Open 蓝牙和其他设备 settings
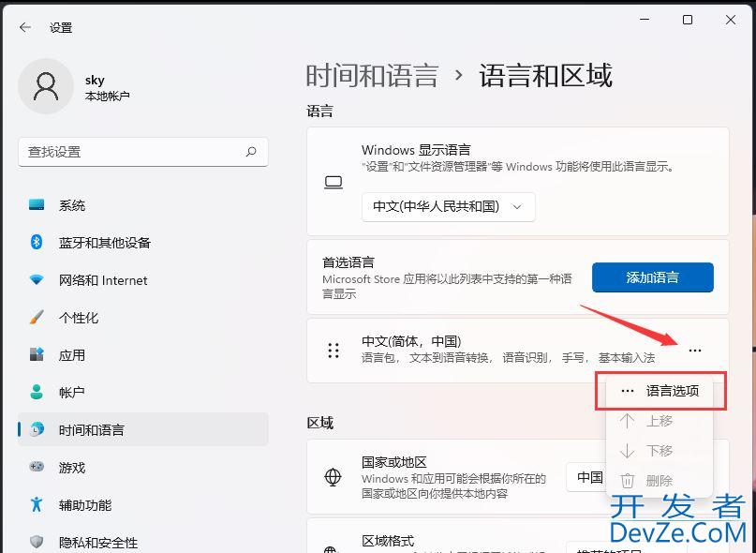Image resolution: width=756 pixels, height=553 pixels. tap(142, 243)
